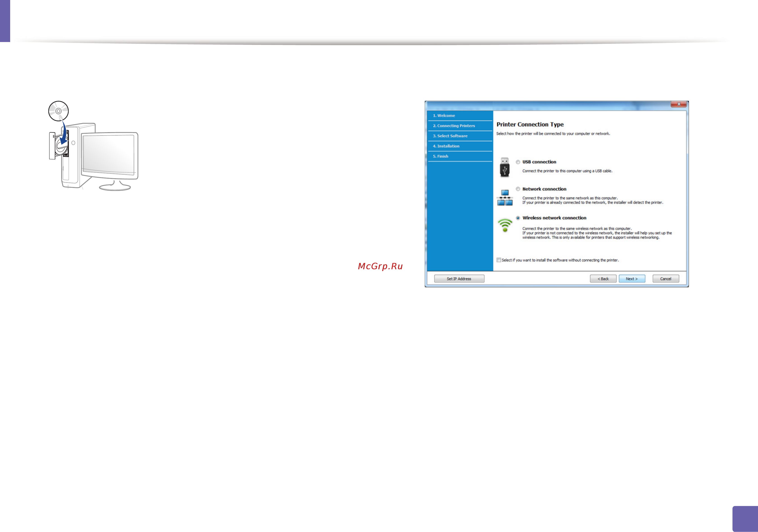Cancel the printer installation wizard
Screen dimensions: 758x532
pos(666,279)
